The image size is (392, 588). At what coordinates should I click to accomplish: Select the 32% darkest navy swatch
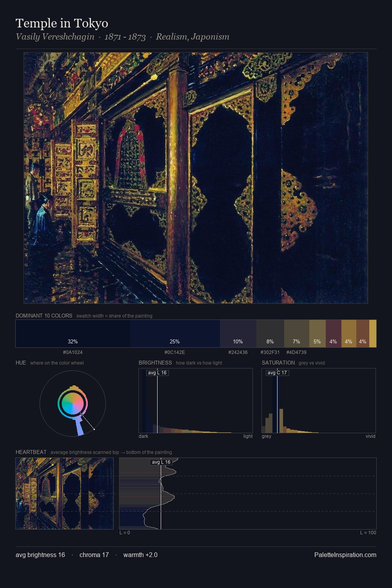pos(73,334)
